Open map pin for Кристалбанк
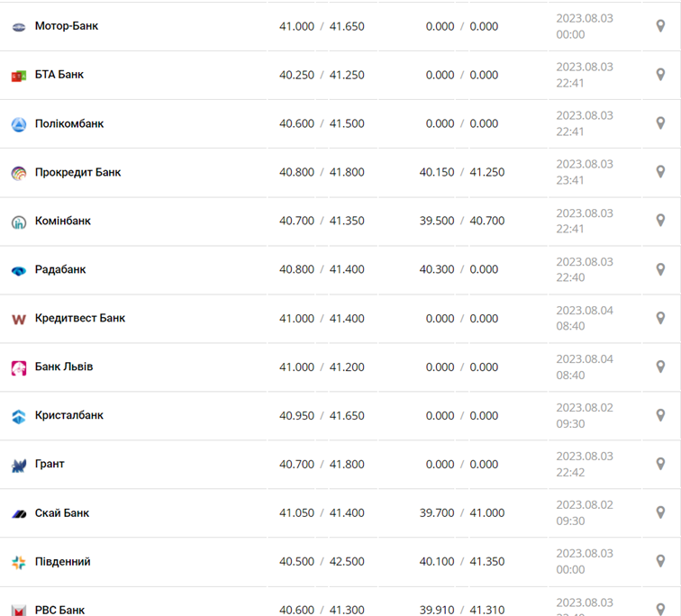This screenshot has height=616, width=681. [660, 415]
